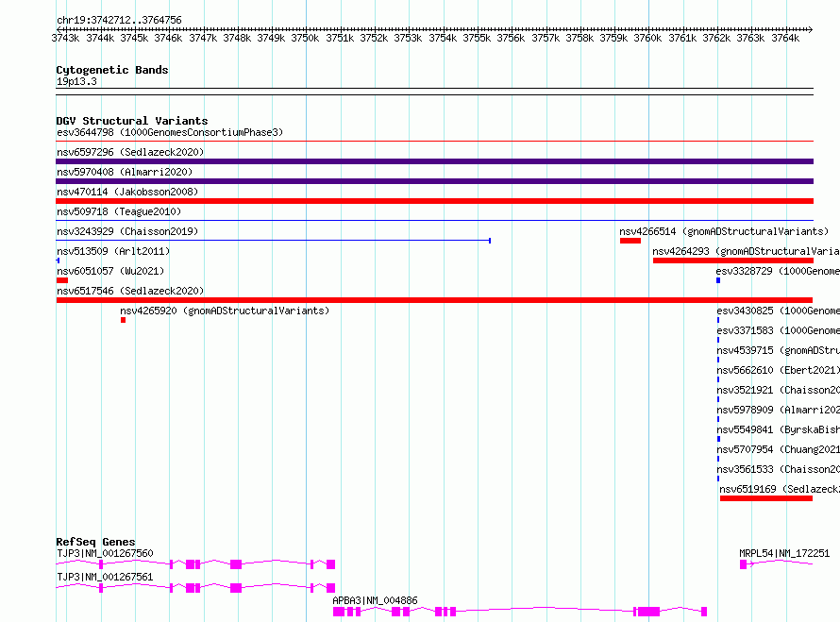Open variant nsv5662610 (Ebert2021) label
The height and width of the screenshot is (622, 840).
tap(778, 370)
